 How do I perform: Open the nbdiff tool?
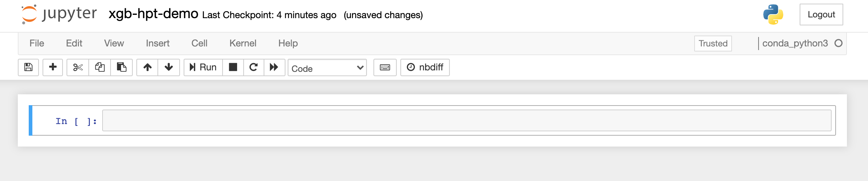pyautogui.click(x=425, y=67)
